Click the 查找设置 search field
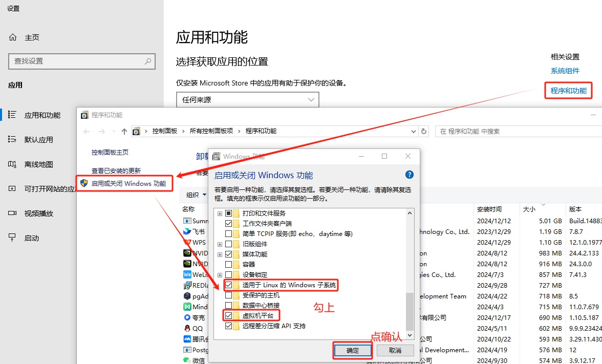This screenshot has height=364, width=602. click(77, 61)
